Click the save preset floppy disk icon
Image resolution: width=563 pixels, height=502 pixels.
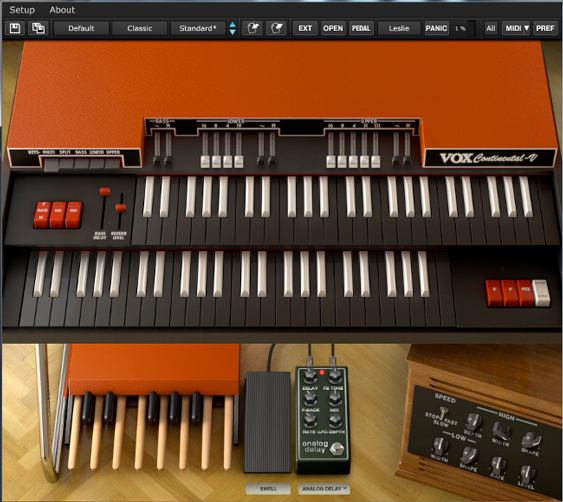[15, 28]
